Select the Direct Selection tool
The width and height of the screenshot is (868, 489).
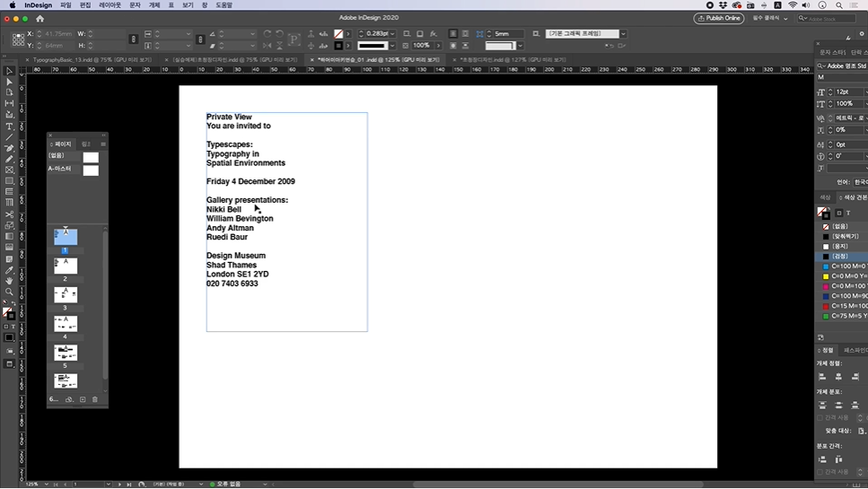tap(9, 82)
